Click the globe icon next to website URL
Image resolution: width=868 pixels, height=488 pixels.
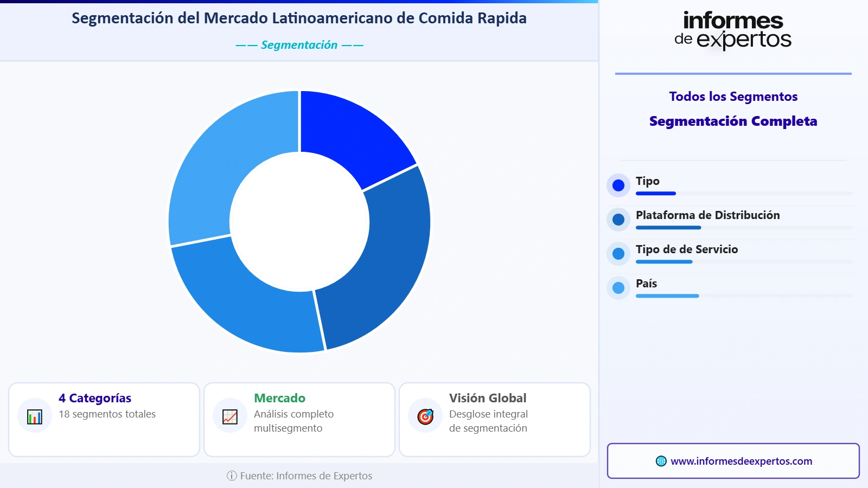tap(661, 461)
